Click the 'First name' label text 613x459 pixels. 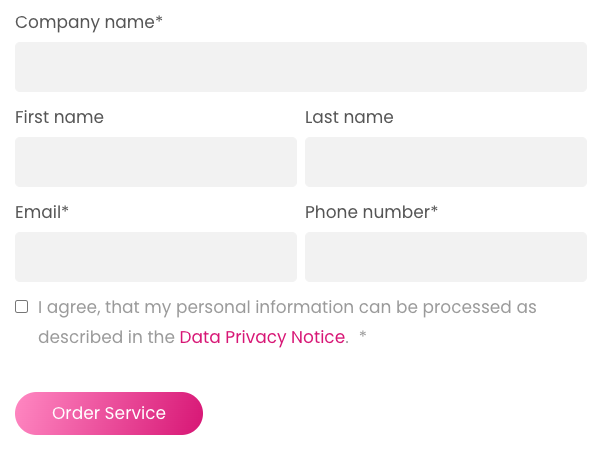coord(59,117)
